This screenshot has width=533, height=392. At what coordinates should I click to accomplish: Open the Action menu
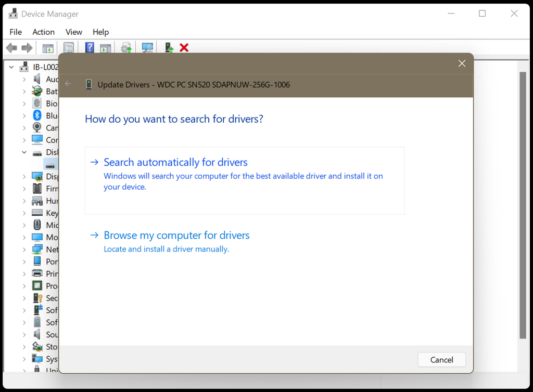click(44, 32)
